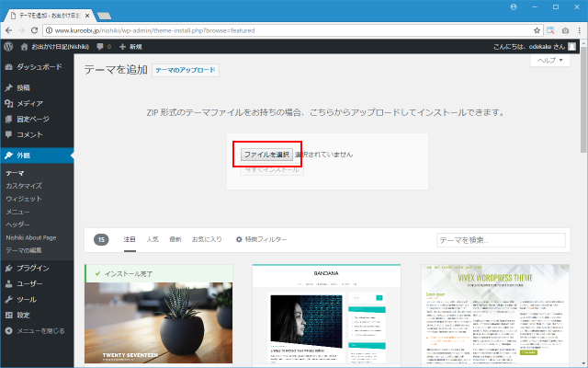Click the user avatar in admin bar
The width and height of the screenshot is (588, 368).
571,47
